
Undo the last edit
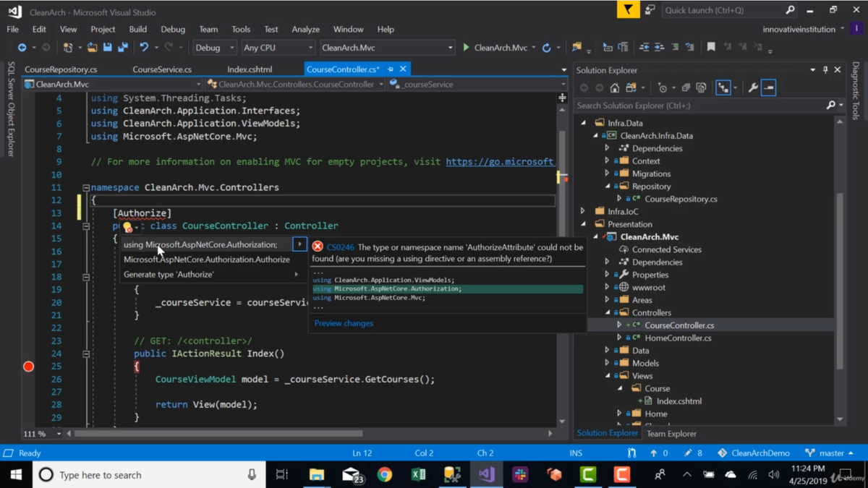[x=144, y=48]
